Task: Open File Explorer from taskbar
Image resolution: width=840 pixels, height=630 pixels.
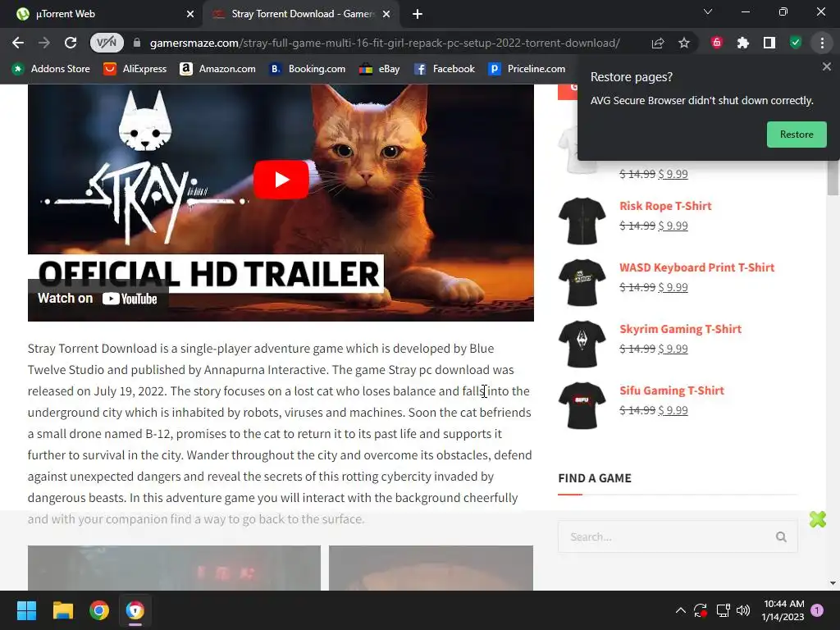Action: pos(62,610)
